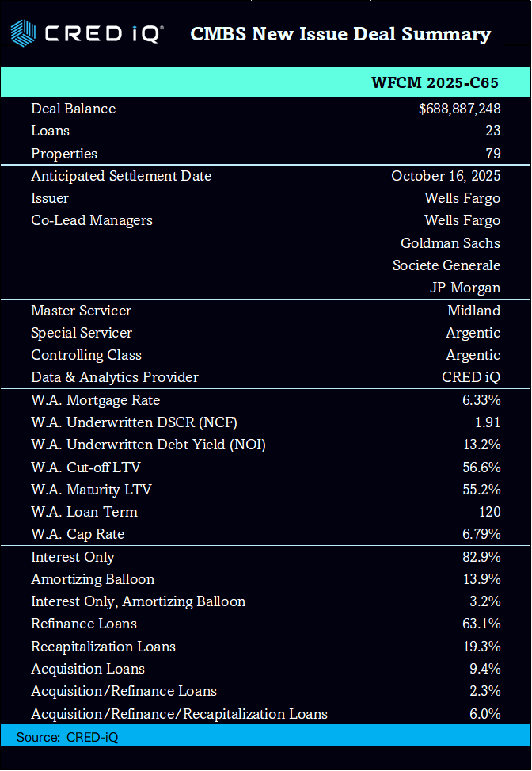Click the W.A. Mortgage Rate 6.33% value

tap(481, 400)
